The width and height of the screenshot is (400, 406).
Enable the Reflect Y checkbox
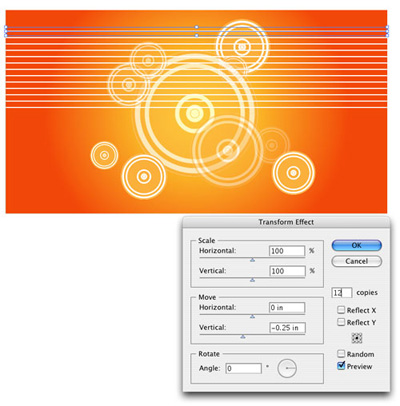tap(341, 322)
